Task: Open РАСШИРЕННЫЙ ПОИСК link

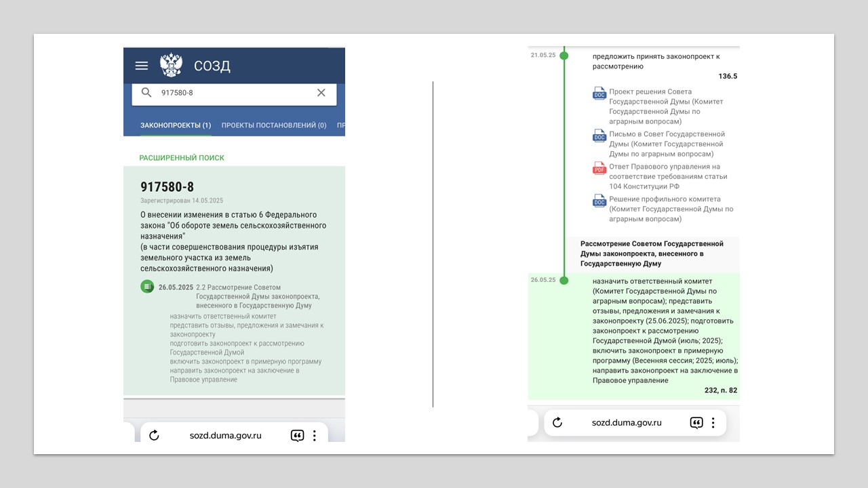Action: point(182,158)
